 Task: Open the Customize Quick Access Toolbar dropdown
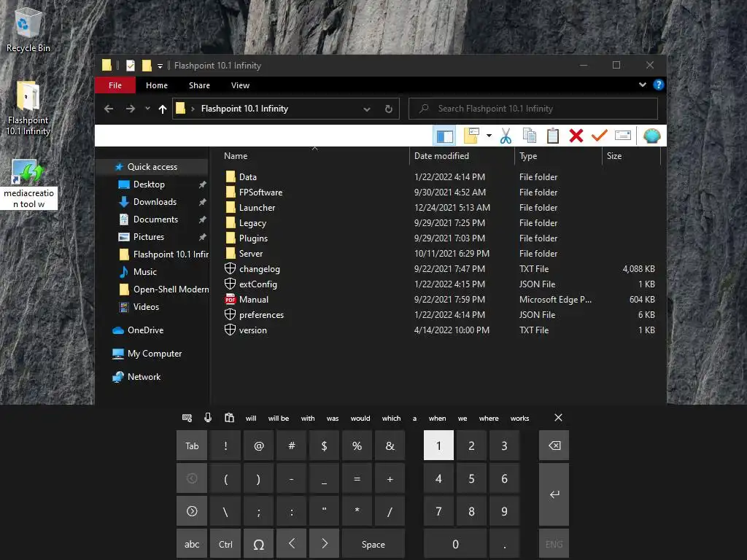pos(160,66)
